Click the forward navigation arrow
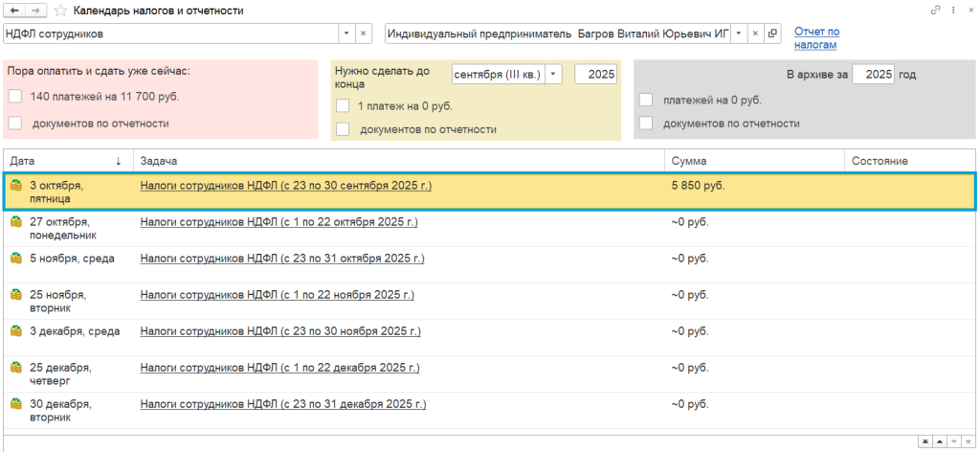980x452 pixels. click(34, 11)
